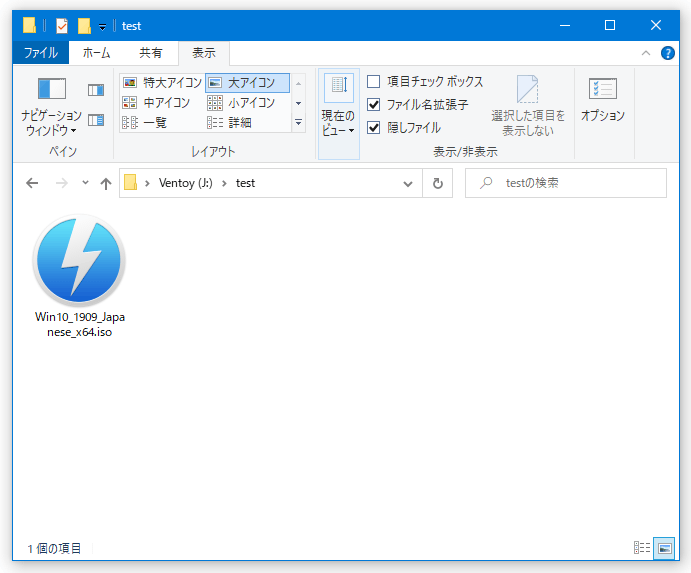This screenshot has height=573, width=691.
Task: Collapse the ribbon with the chevron
Action: point(646,53)
